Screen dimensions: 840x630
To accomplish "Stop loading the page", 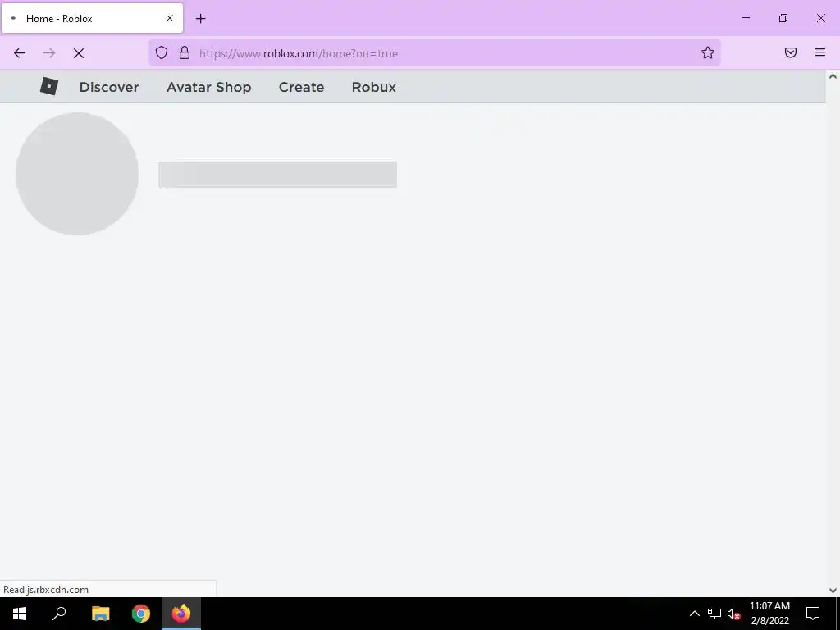I will click(x=79, y=53).
